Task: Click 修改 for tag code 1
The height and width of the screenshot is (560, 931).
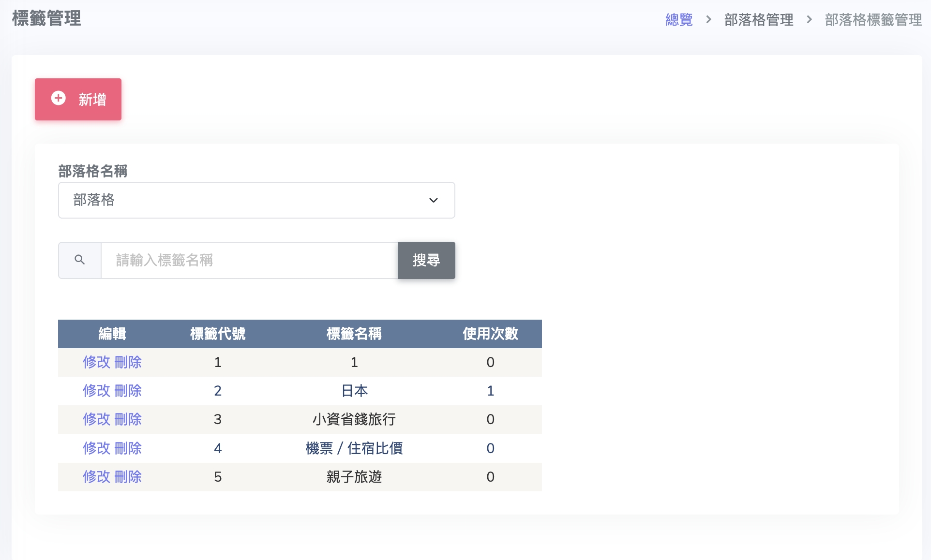Action: pyautogui.click(x=97, y=362)
